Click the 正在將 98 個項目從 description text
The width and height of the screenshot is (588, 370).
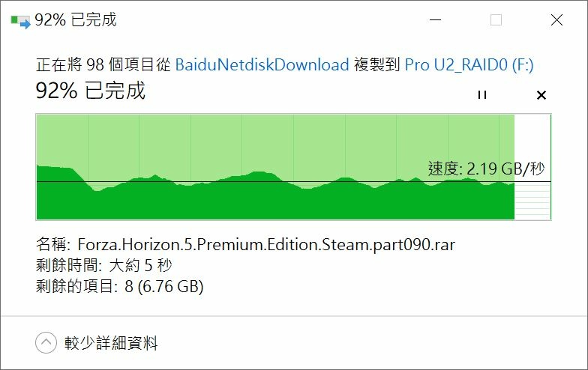pos(103,64)
